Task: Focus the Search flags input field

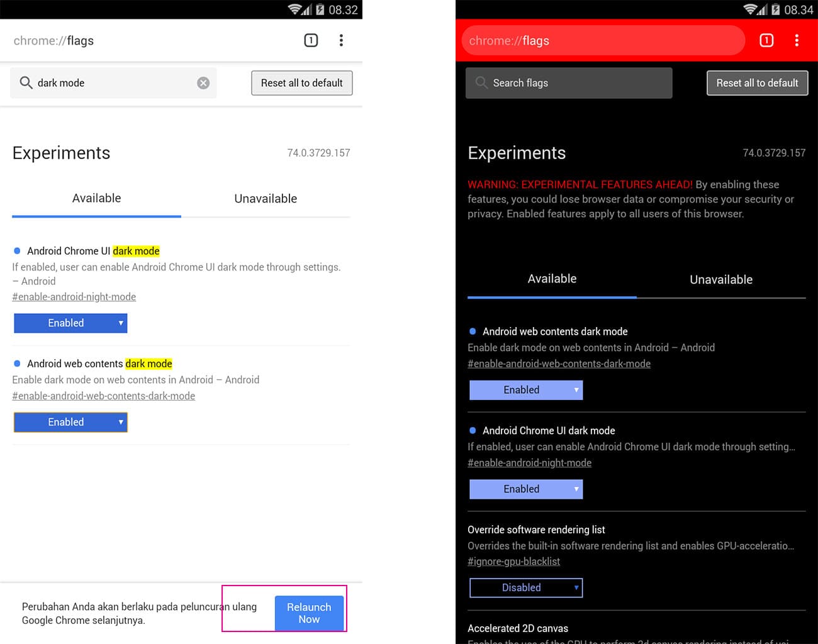Action: click(569, 83)
